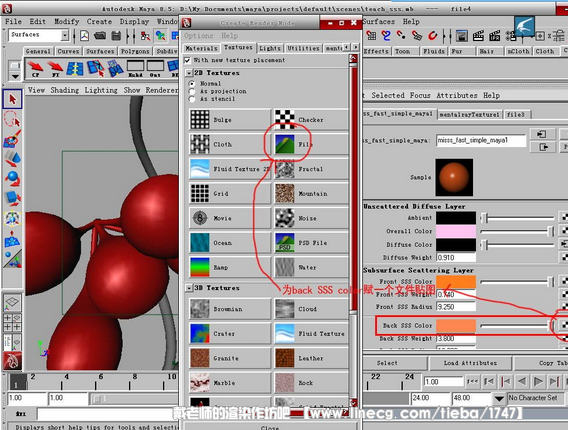
Task: Open the character set dropdown arrow
Action: [x=499, y=398]
